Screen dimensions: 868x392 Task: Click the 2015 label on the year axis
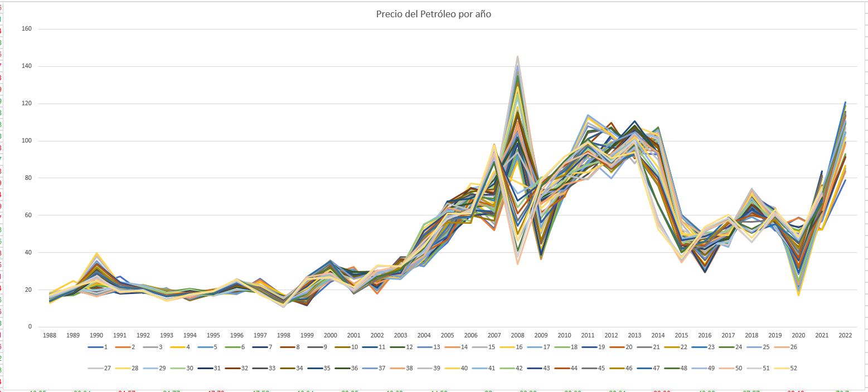[x=681, y=336]
